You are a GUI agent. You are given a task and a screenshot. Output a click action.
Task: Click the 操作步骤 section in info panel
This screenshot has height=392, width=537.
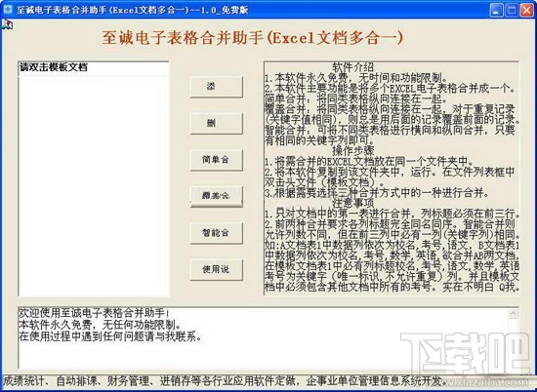point(353,151)
